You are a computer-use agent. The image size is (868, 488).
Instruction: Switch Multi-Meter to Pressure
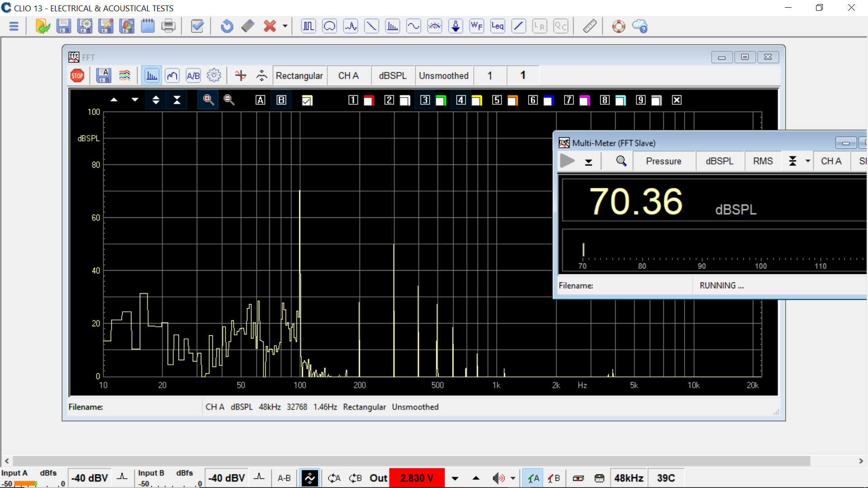[x=663, y=161]
